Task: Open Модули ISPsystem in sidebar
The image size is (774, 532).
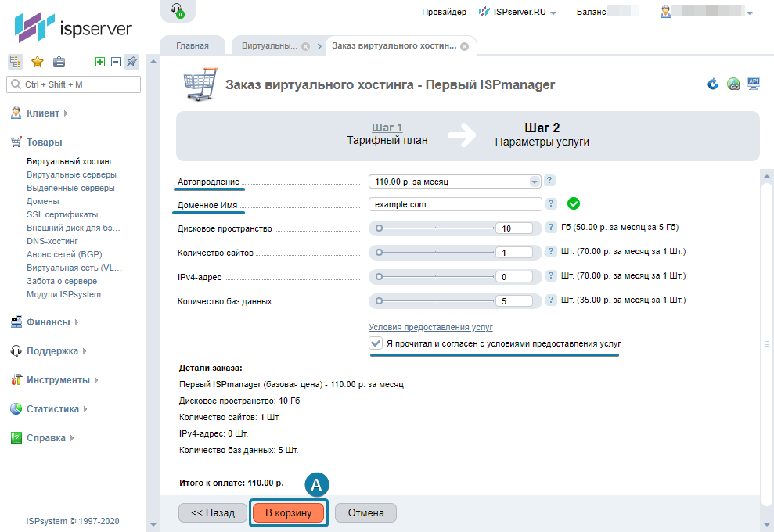Action: coord(63,295)
